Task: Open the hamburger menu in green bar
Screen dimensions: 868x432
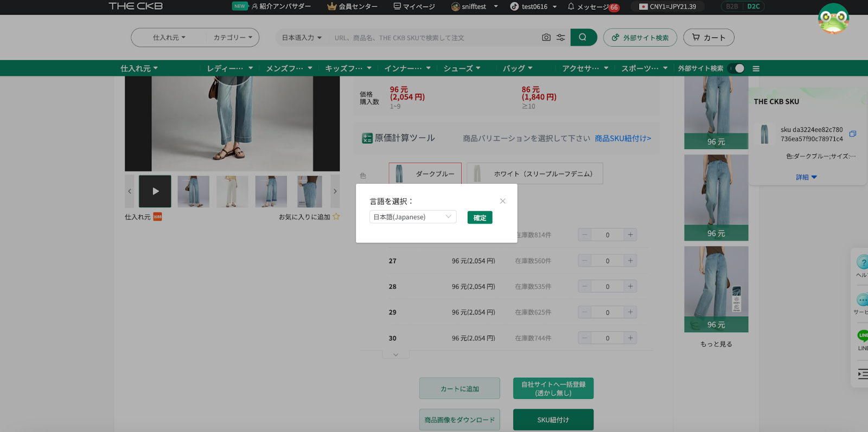Action: (756, 68)
